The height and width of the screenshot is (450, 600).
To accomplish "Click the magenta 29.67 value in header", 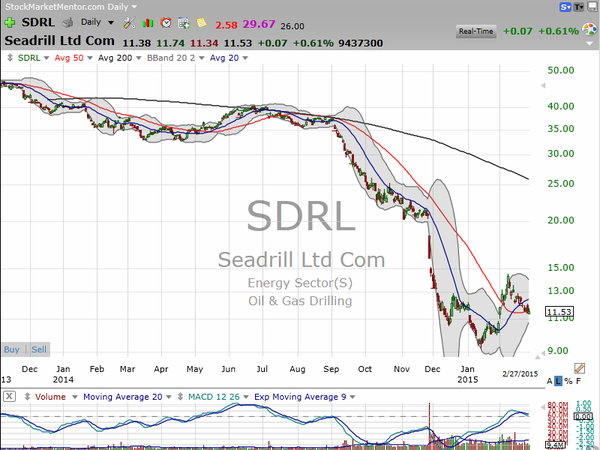I will pos(259,24).
